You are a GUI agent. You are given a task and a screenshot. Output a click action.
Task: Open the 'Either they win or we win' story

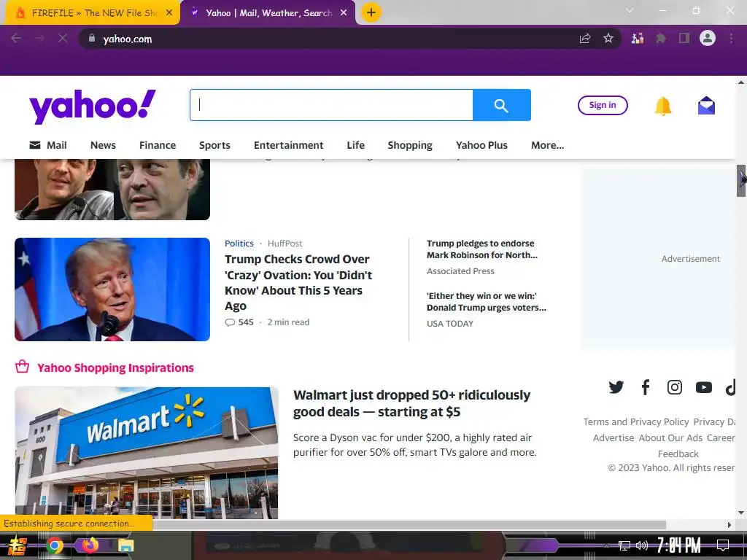coord(487,301)
